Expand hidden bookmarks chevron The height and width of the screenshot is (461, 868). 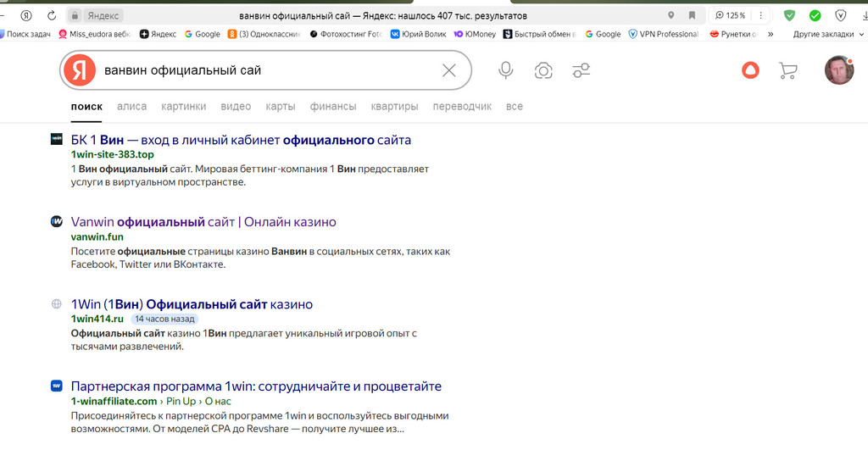(770, 34)
